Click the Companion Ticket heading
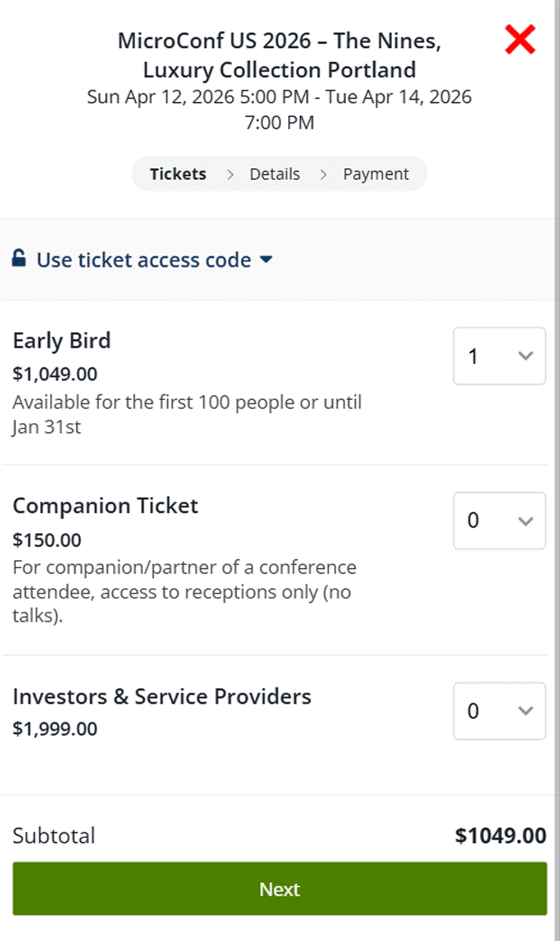 click(x=105, y=506)
